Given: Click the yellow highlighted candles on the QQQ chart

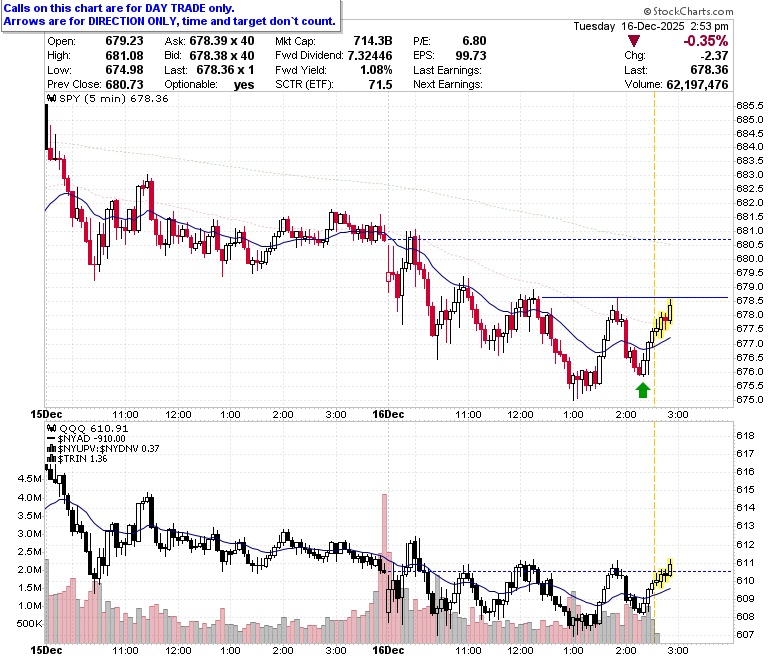Looking at the screenshot, I should 664,574.
